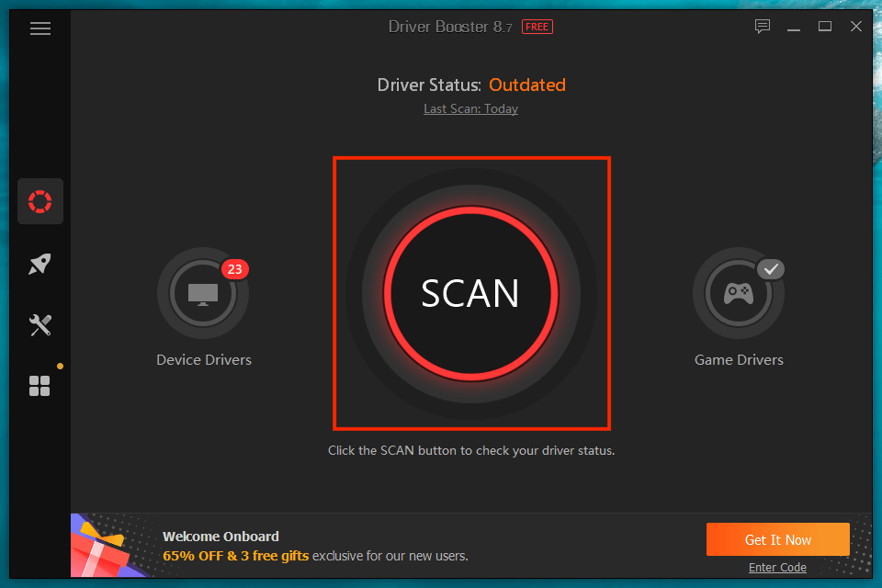Screen dimensions: 882x588
Task: Click the Game Drivers checkmark badge
Action: 771,269
